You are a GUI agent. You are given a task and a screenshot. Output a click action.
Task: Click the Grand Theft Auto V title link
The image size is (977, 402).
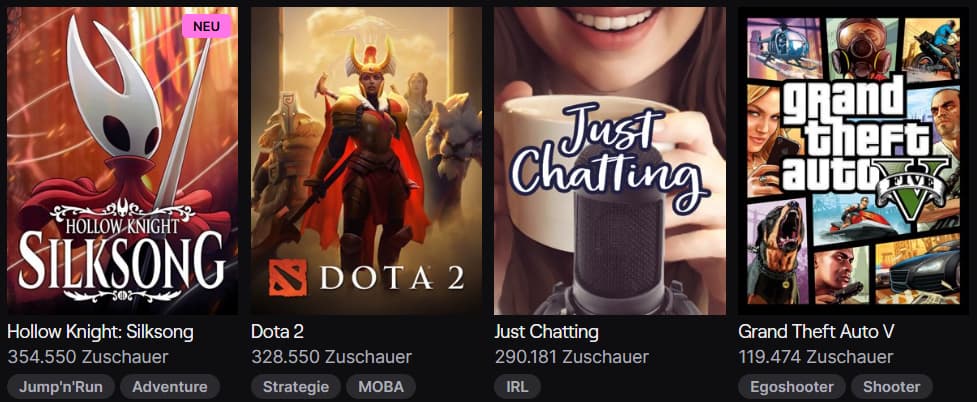pyautogui.click(x=816, y=332)
